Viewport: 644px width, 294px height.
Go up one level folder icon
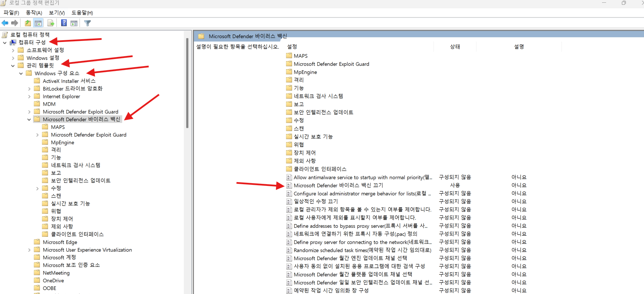point(28,23)
